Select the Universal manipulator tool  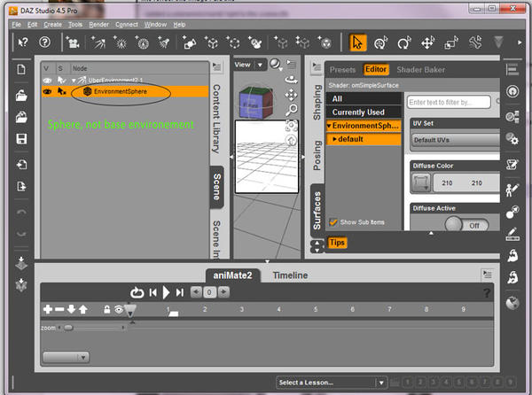pyautogui.click(x=381, y=43)
